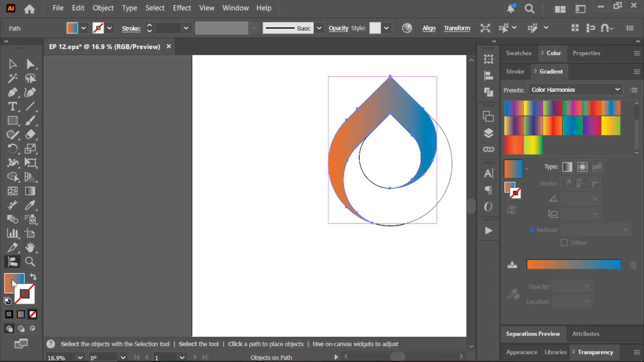The width and height of the screenshot is (644, 362).
Task: Open the Basic brush definition dropdown
Action: click(x=319, y=28)
